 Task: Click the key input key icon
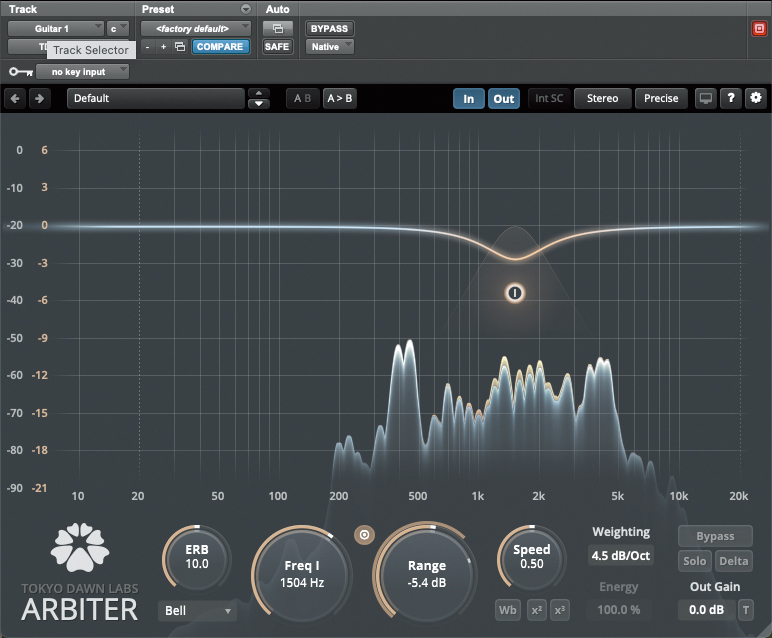(21, 72)
